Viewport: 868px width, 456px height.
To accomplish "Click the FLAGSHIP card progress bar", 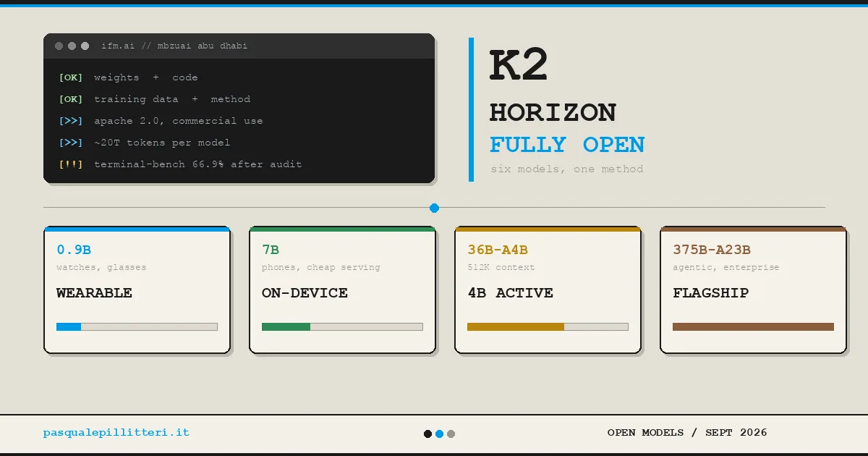I will click(x=753, y=327).
